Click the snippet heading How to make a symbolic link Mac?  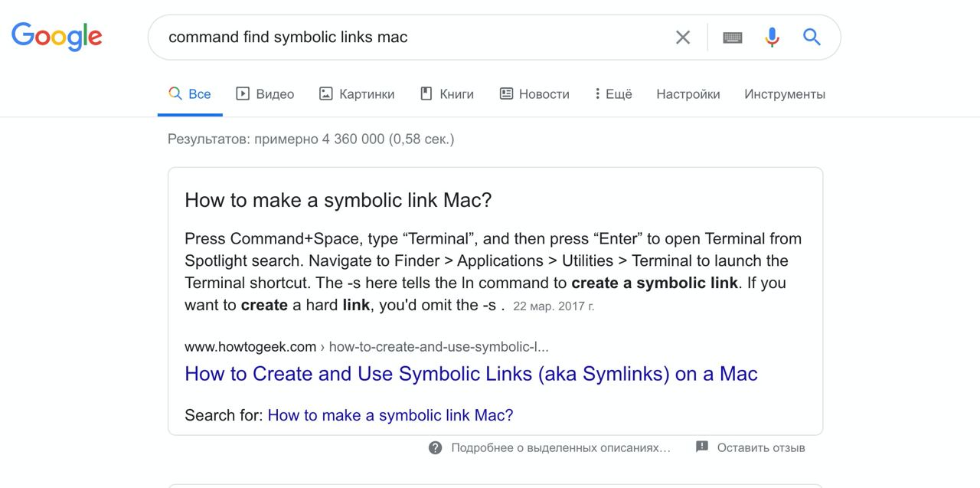pos(338,200)
